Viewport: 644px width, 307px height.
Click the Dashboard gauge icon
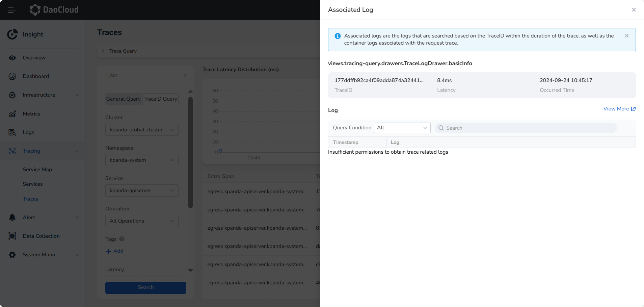pyautogui.click(x=12, y=76)
